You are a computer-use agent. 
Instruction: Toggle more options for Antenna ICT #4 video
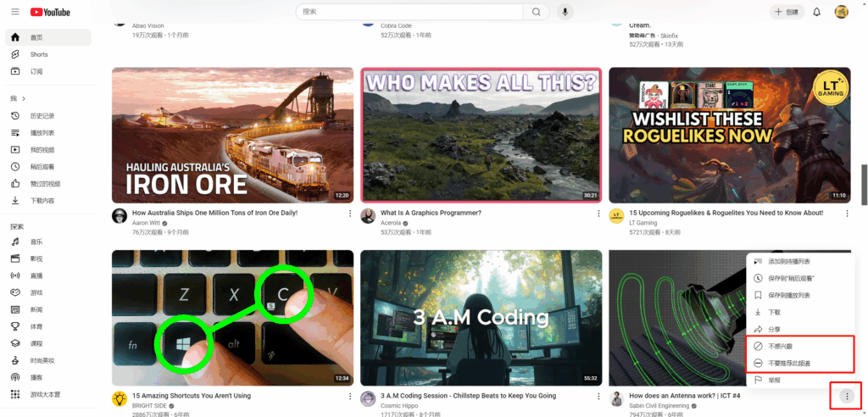(x=847, y=396)
